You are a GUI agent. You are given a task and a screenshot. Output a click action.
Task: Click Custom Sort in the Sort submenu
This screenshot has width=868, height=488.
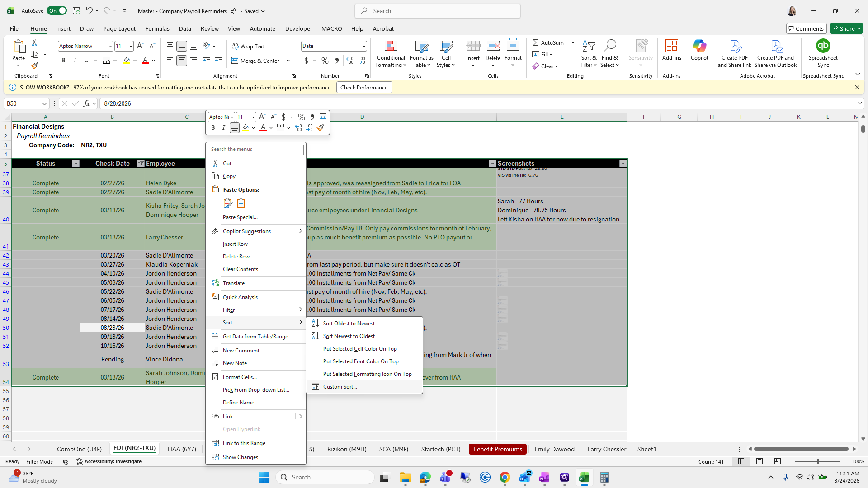pyautogui.click(x=340, y=387)
